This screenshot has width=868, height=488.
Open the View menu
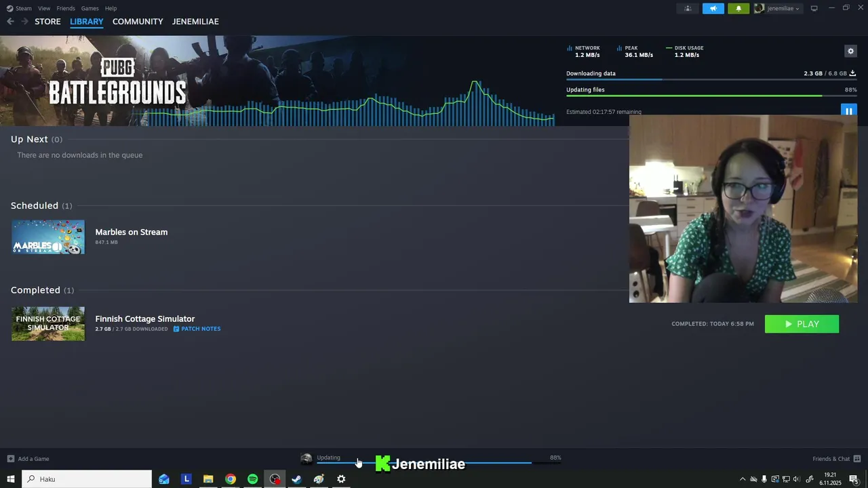(44, 8)
